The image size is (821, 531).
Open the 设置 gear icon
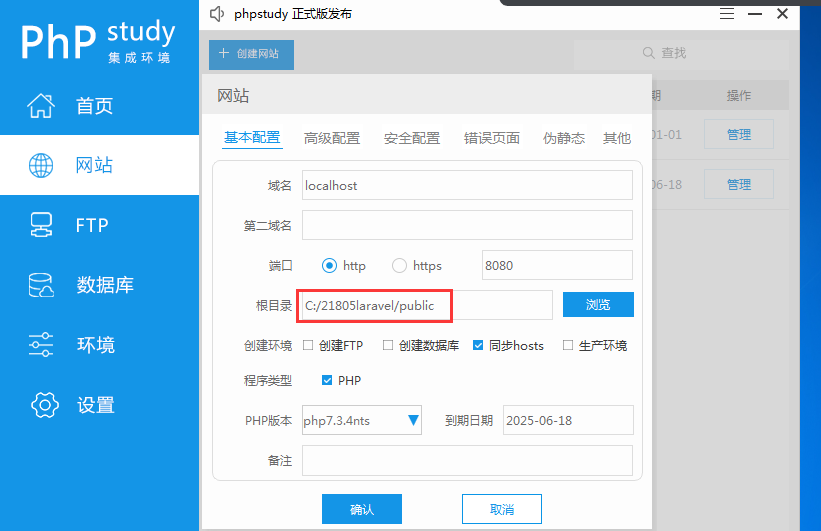point(45,405)
